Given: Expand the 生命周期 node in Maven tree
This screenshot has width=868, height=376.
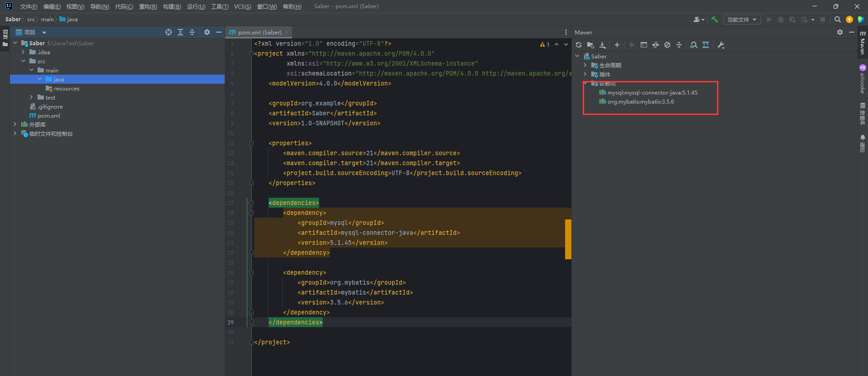Looking at the screenshot, I should (x=585, y=66).
